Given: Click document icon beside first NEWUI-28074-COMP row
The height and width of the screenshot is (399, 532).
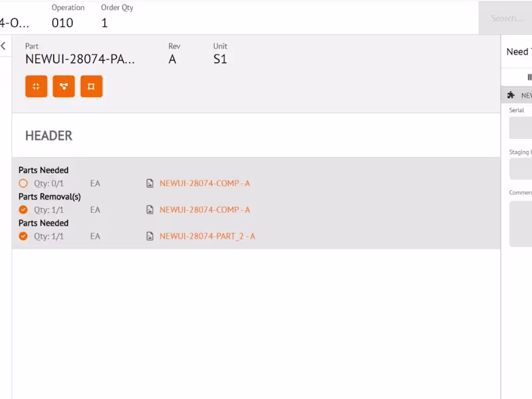Looking at the screenshot, I should pos(150,183).
